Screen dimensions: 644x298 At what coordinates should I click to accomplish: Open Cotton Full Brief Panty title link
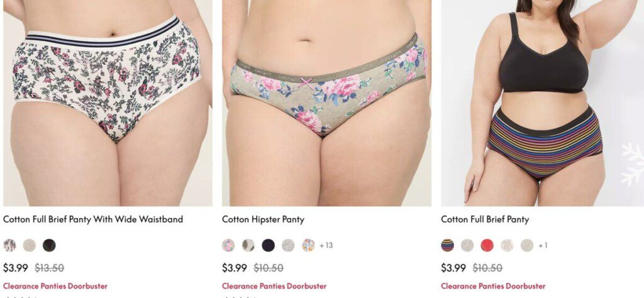click(485, 219)
